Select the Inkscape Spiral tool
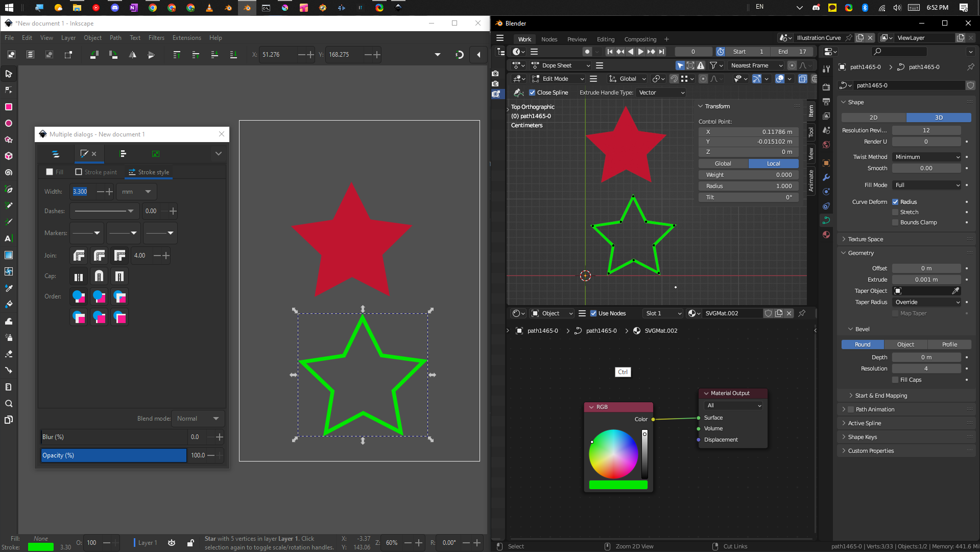Screen dimensions: 980x552 (x=9, y=173)
